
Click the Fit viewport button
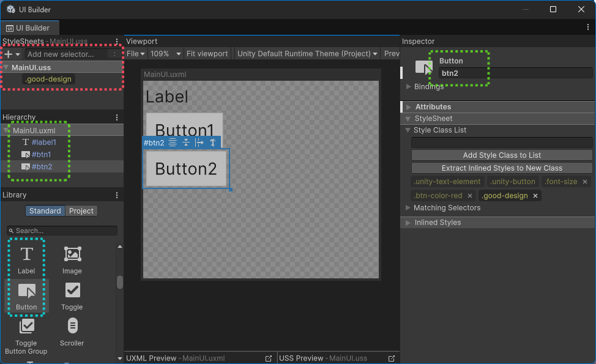click(207, 54)
